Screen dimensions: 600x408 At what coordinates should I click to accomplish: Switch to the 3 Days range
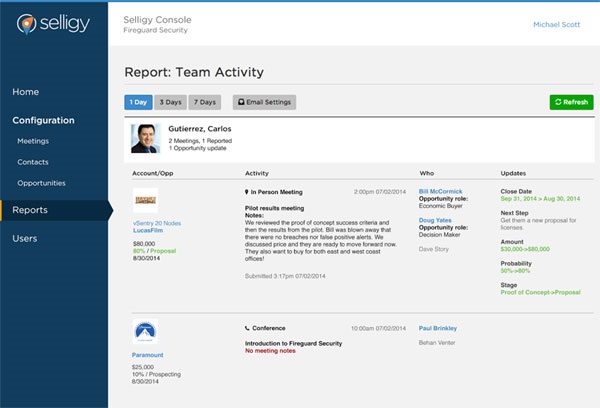click(x=170, y=102)
